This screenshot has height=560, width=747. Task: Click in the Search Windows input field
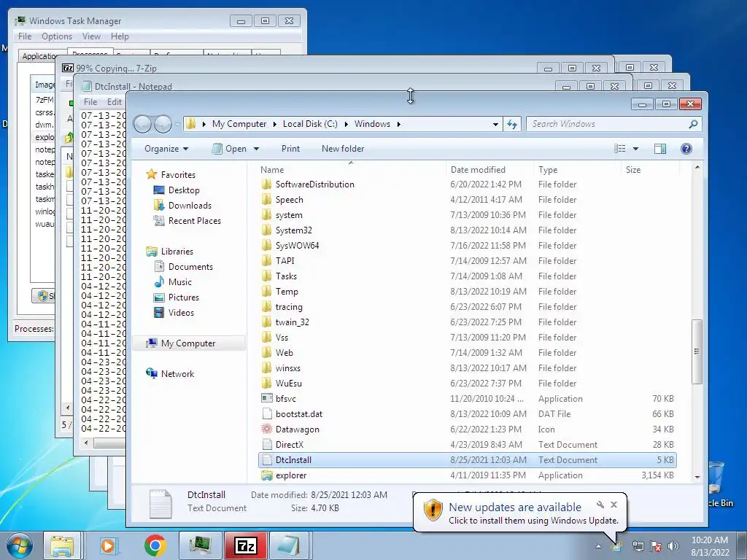(x=608, y=124)
